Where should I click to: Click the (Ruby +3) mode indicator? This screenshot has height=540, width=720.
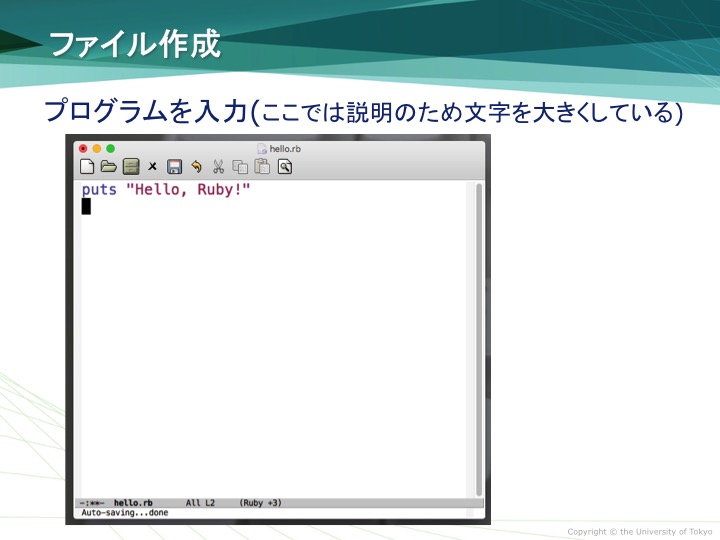click(260, 503)
